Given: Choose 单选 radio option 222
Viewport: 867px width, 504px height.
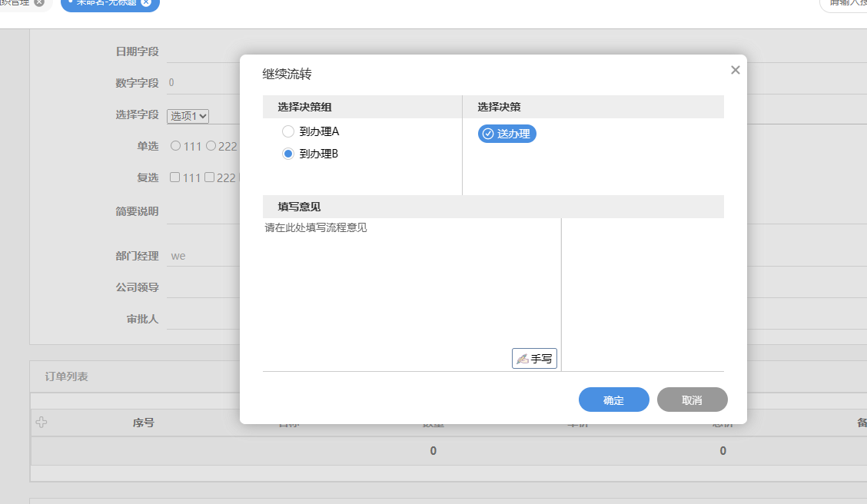Looking at the screenshot, I should click(211, 145).
